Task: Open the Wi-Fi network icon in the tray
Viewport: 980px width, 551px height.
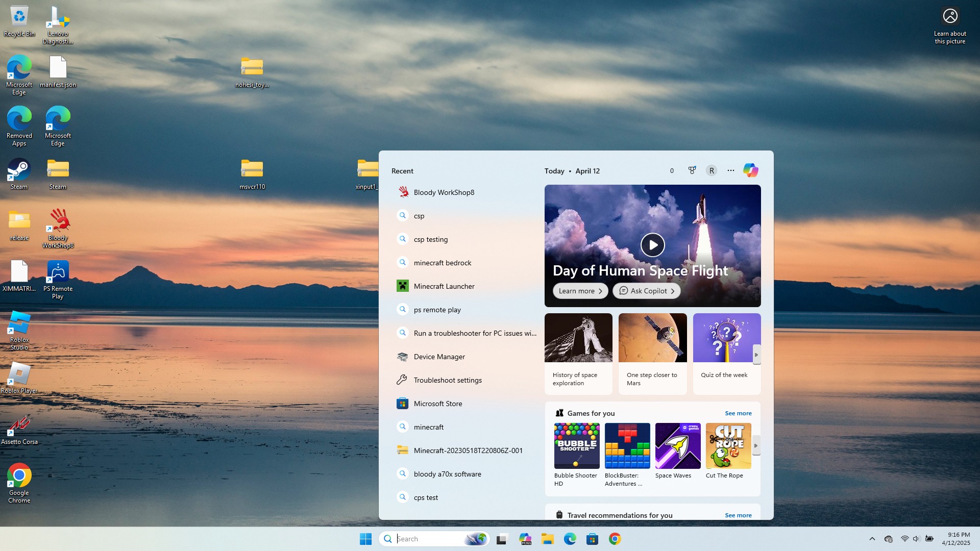Action: click(904, 539)
